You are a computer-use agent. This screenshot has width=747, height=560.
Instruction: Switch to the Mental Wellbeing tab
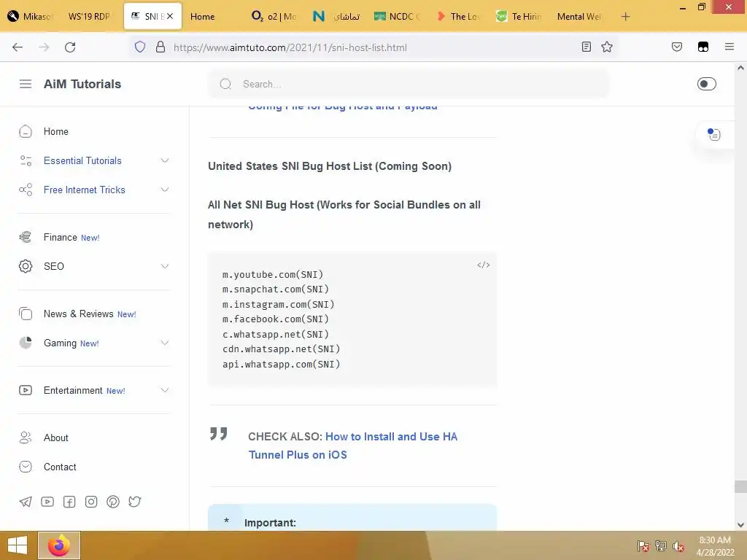click(579, 17)
